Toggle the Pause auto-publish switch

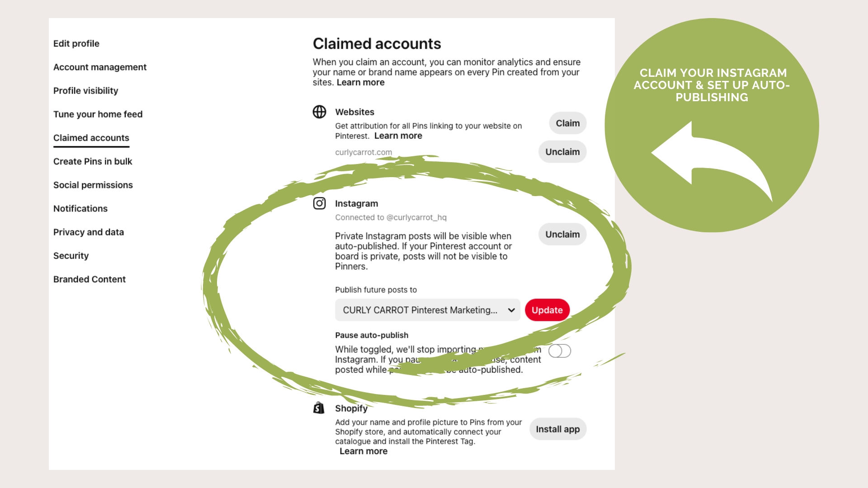click(x=559, y=351)
